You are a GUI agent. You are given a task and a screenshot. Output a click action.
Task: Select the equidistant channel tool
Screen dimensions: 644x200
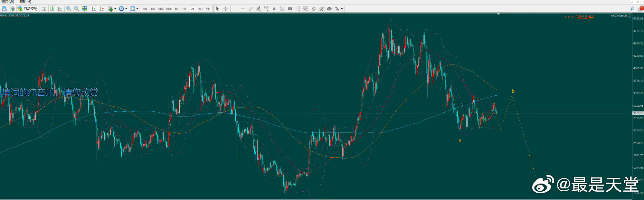click(258, 9)
